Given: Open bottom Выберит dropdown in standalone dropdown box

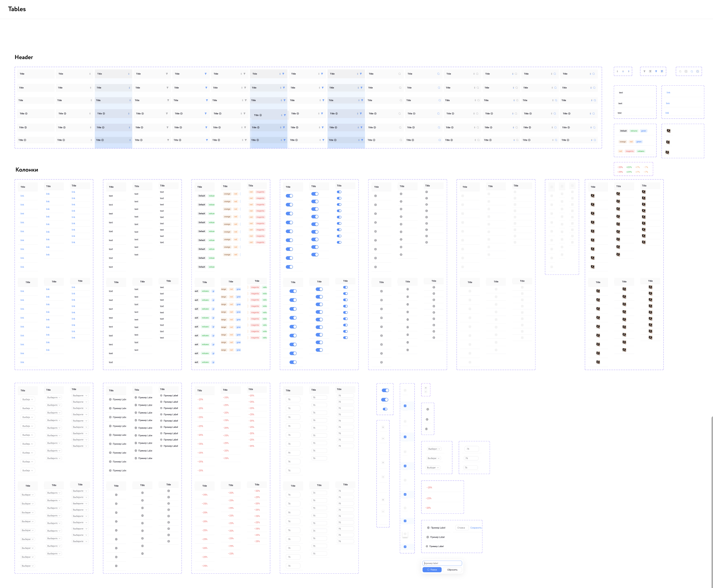Looking at the screenshot, I should pos(433,468).
